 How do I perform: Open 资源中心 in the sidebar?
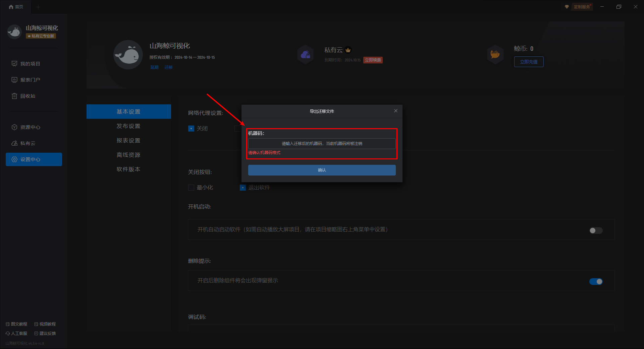tap(30, 127)
